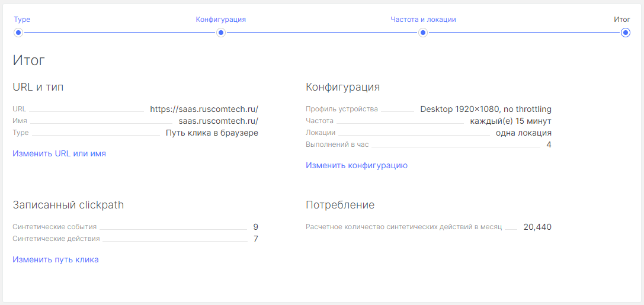Click the https://saas.ruscomtech.ru/ URL value
The width and height of the screenshot is (644, 305).
pyautogui.click(x=204, y=109)
